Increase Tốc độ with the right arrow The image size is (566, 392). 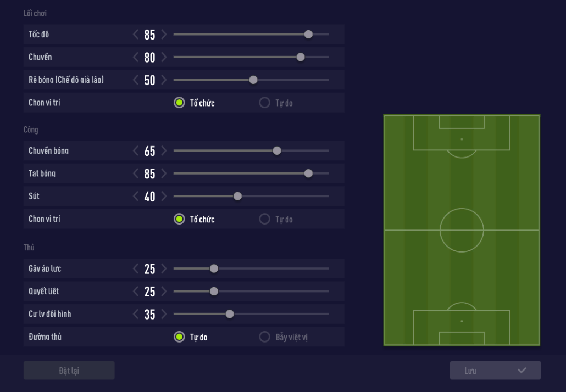click(x=164, y=35)
